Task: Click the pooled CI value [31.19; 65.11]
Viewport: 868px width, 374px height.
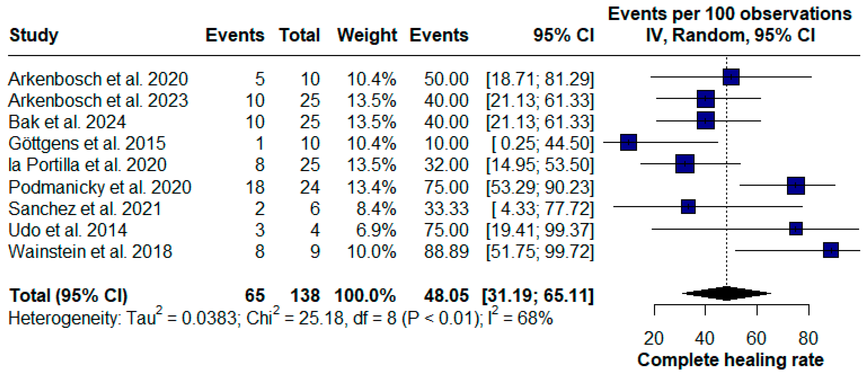Action: [538, 295]
